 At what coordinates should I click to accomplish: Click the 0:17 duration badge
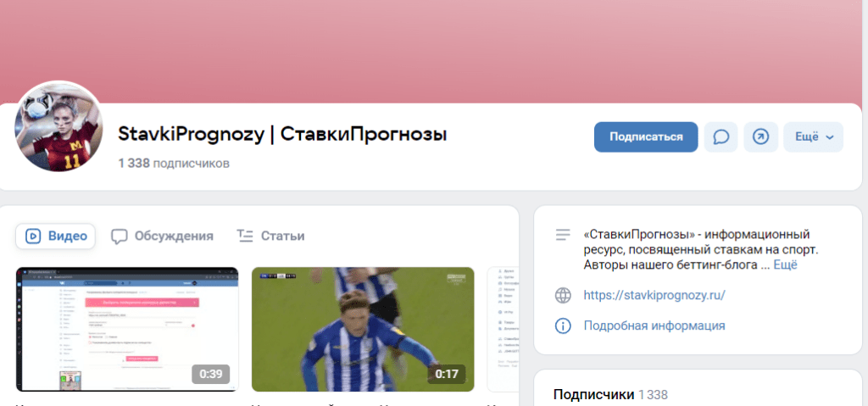447,374
